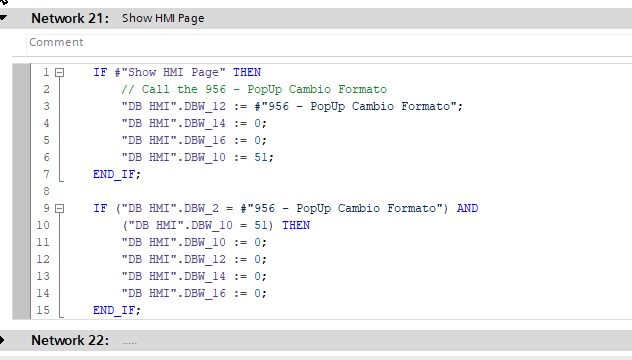Click the value 51 on line 6
632x360 pixels.
click(261, 157)
